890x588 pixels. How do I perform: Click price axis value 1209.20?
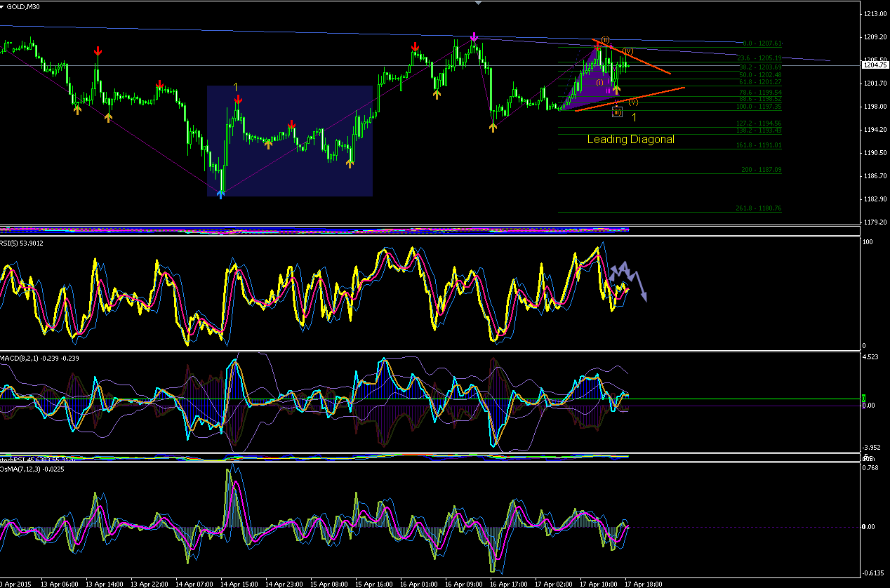(874, 37)
